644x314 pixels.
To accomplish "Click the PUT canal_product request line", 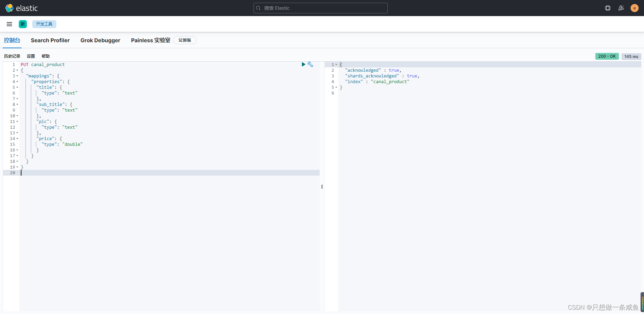I will pos(43,65).
